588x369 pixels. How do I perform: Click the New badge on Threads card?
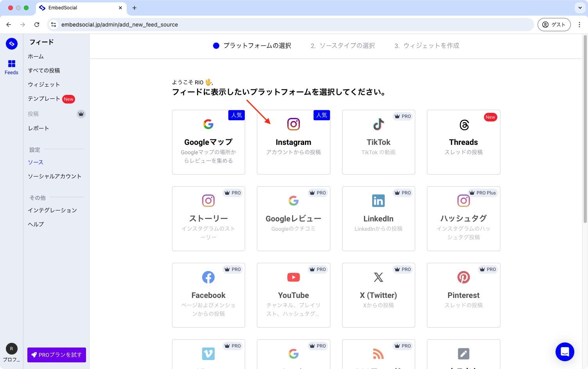(490, 117)
